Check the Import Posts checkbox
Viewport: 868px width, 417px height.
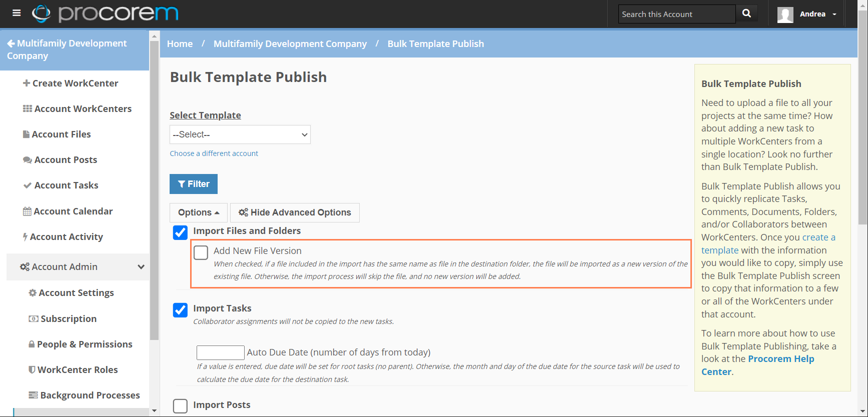pyautogui.click(x=180, y=405)
